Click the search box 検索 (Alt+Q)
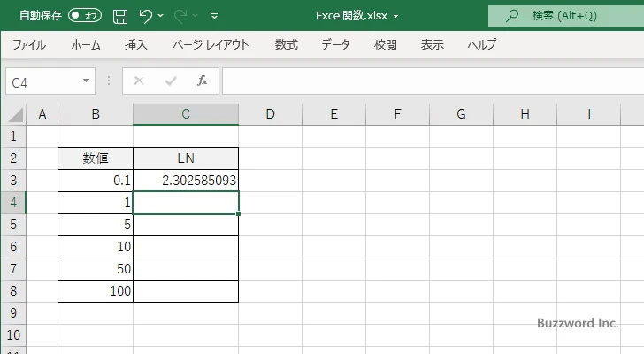The height and width of the screenshot is (354, 644). click(566, 16)
